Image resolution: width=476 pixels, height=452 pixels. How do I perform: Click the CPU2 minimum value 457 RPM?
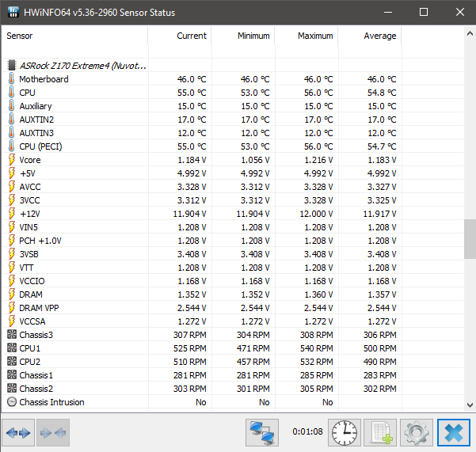click(253, 362)
